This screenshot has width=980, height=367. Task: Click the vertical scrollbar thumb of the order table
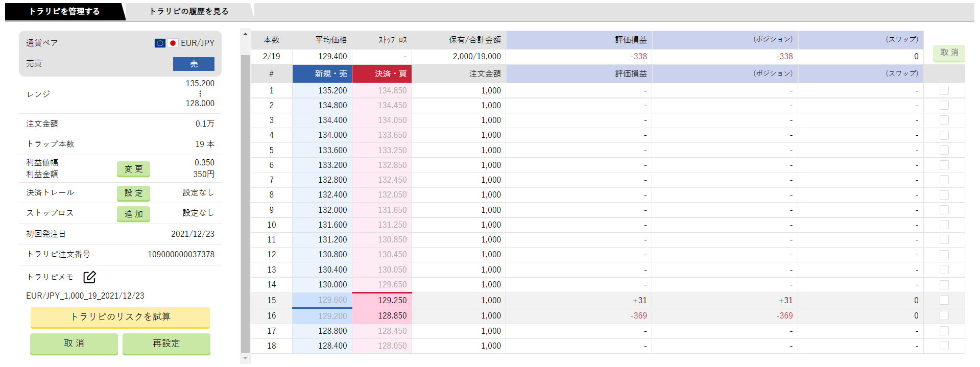point(245,203)
